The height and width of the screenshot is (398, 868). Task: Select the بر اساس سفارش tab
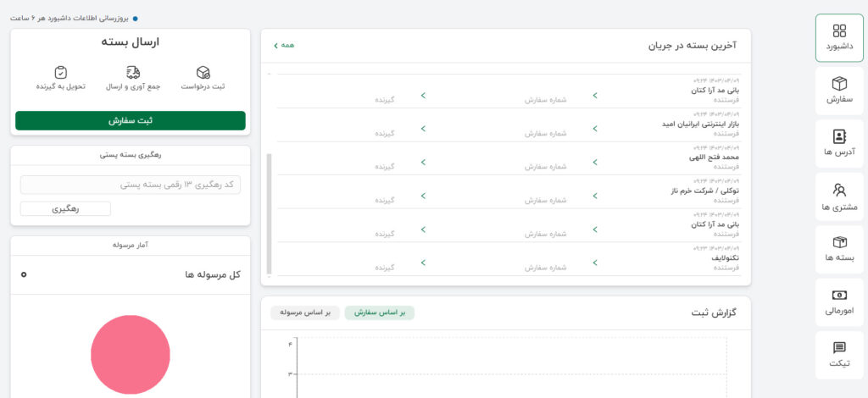[x=379, y=312]
